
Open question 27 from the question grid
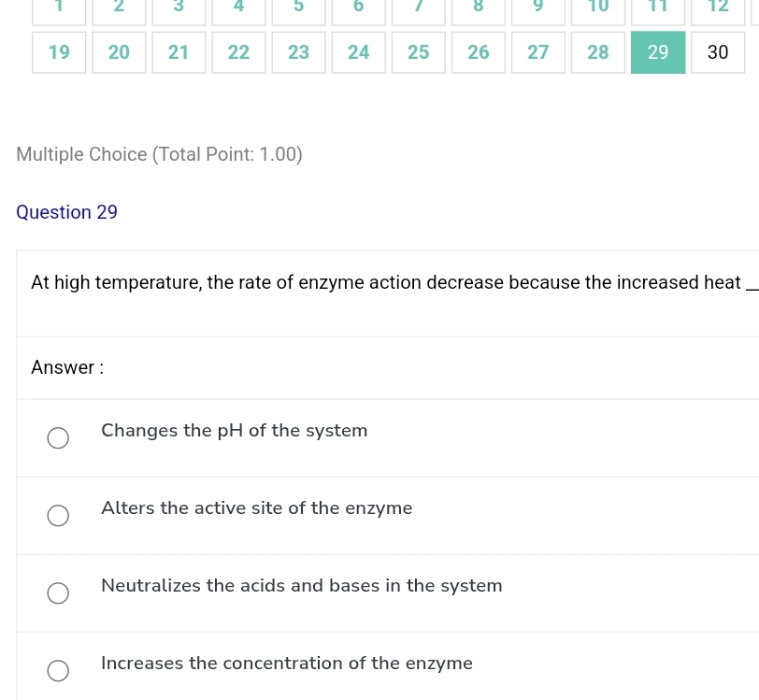[x=537, y=52]
